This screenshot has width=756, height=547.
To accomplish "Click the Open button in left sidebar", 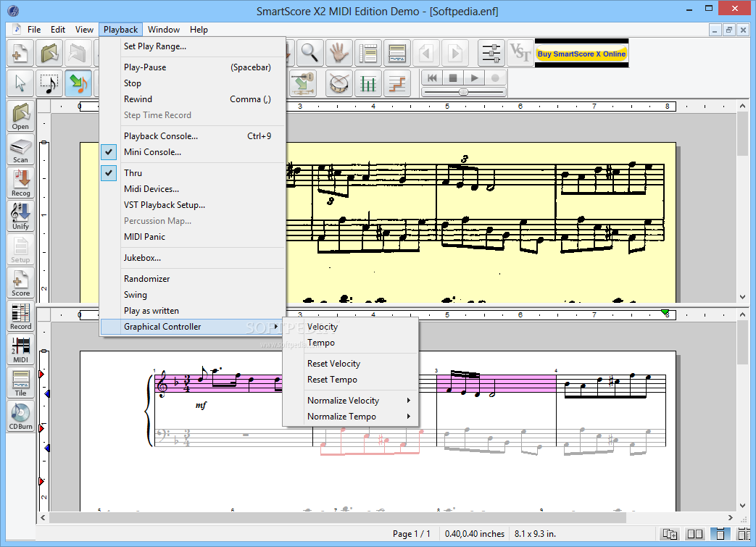I will pyautogui.click(x=21, y=116).
